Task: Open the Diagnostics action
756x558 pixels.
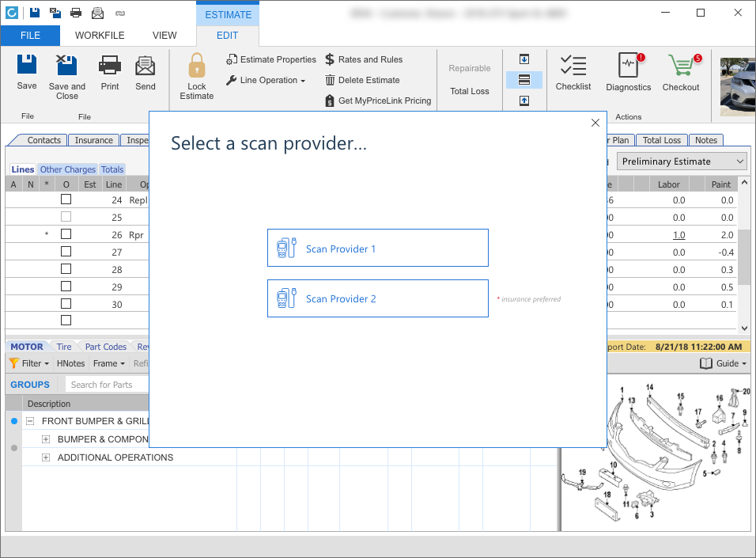Action: pyautogui.click(x=628, y=72)
